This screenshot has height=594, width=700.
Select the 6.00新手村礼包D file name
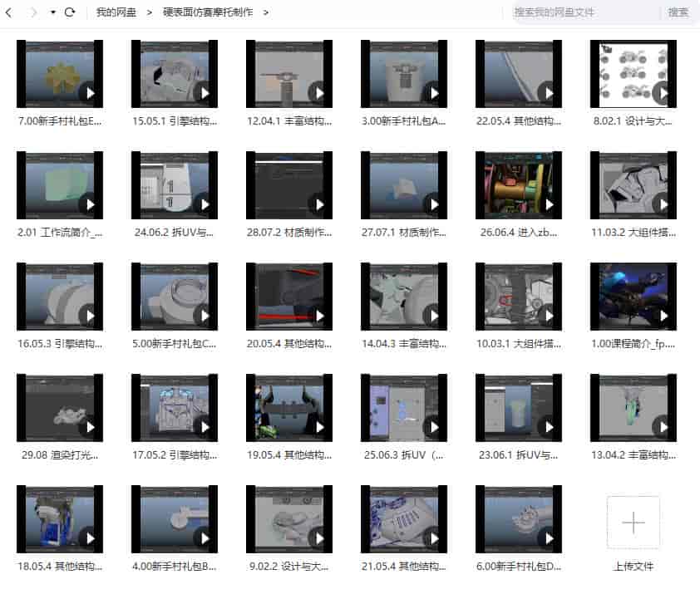(x=518, y=567)
